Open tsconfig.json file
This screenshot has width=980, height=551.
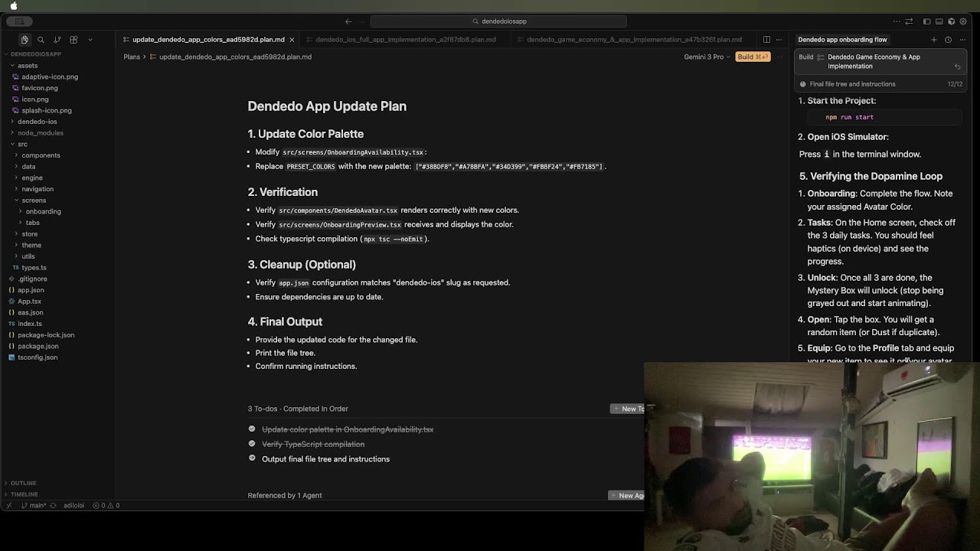point(38,357)
